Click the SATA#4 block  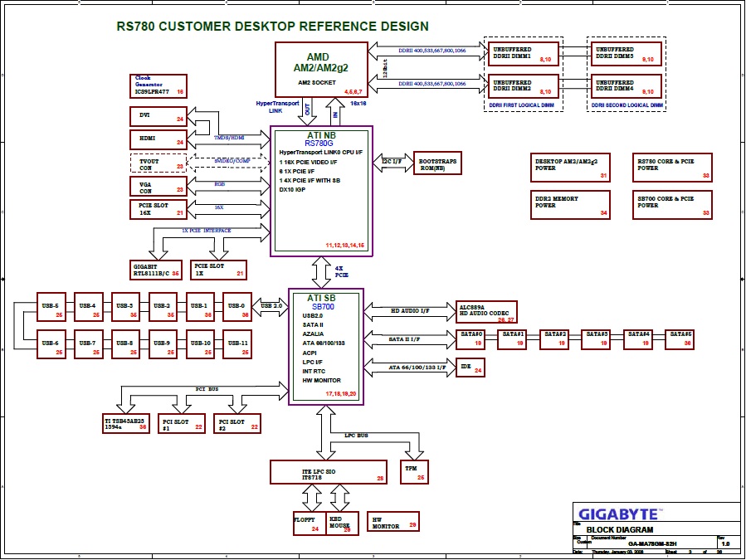point(638,339)
